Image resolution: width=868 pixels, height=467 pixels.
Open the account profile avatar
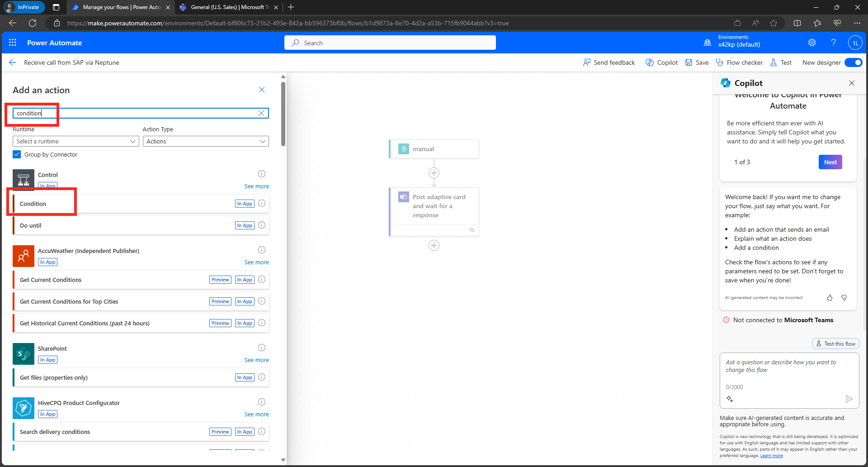pos(855,43)
